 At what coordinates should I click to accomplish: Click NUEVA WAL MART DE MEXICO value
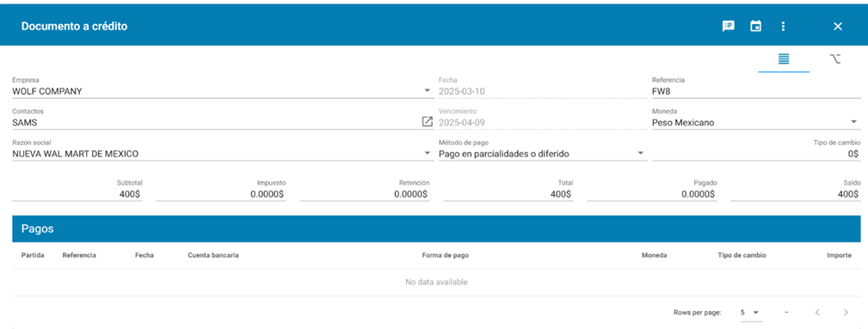(76, 154)
